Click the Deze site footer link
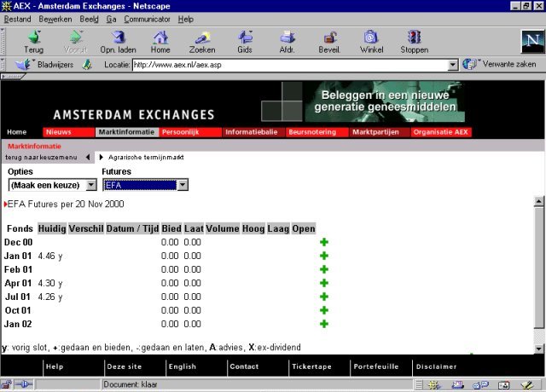Screen dimensions: 546x392 tap(125, 366)
